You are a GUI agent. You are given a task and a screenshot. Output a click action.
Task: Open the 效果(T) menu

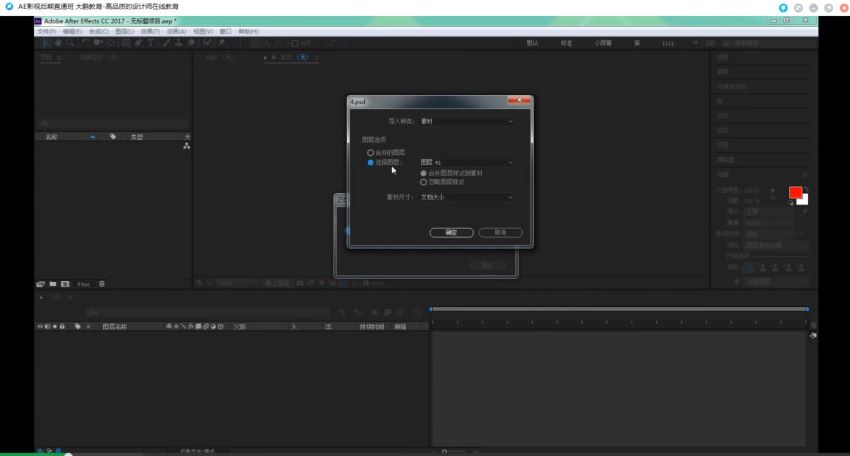point(150,31)
